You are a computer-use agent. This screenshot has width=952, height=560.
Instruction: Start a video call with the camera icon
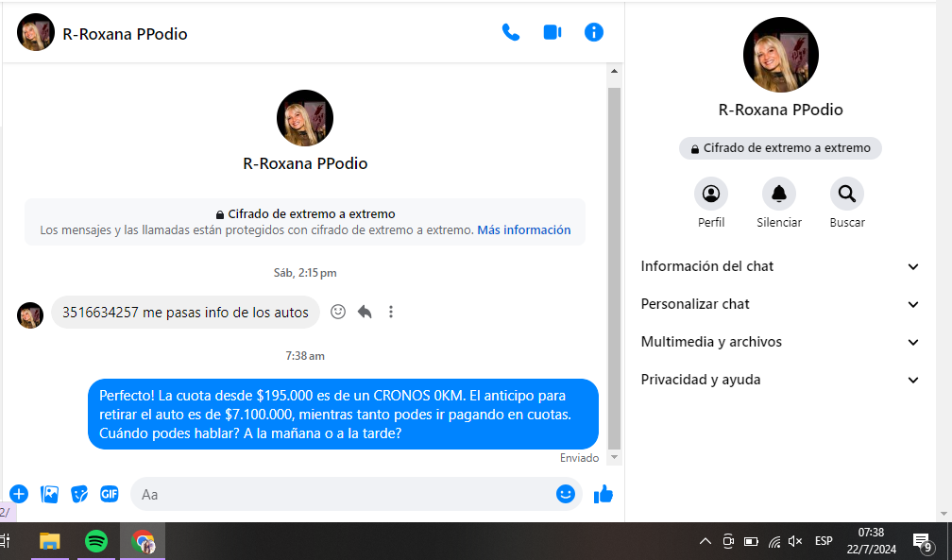coord(552,33)
